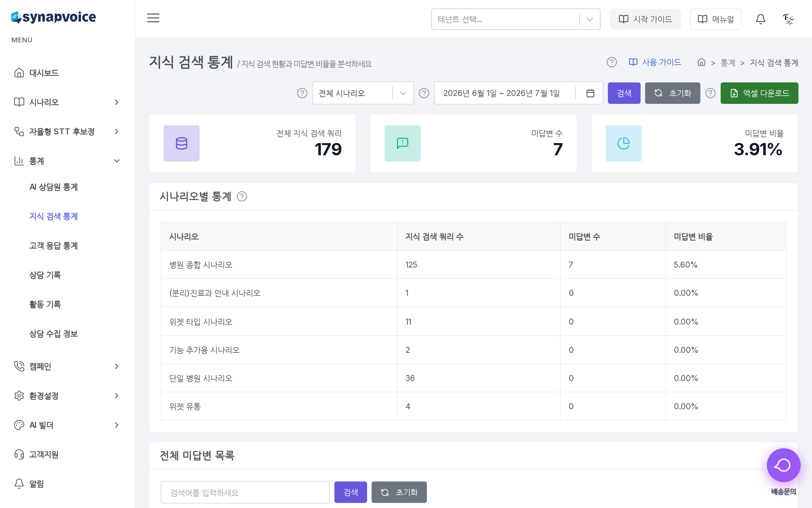The height and width of the screenshot is (508, 812).
Task: Click the 매뉴얼 button
Action: point(716,19)
